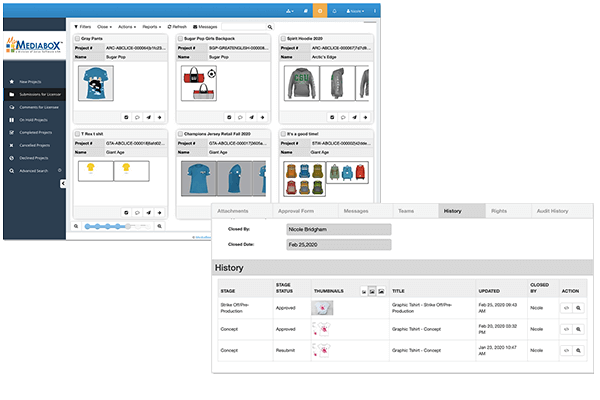Click code icon in Resubmit history row
The image size is (600, 400).
point(564,351)
